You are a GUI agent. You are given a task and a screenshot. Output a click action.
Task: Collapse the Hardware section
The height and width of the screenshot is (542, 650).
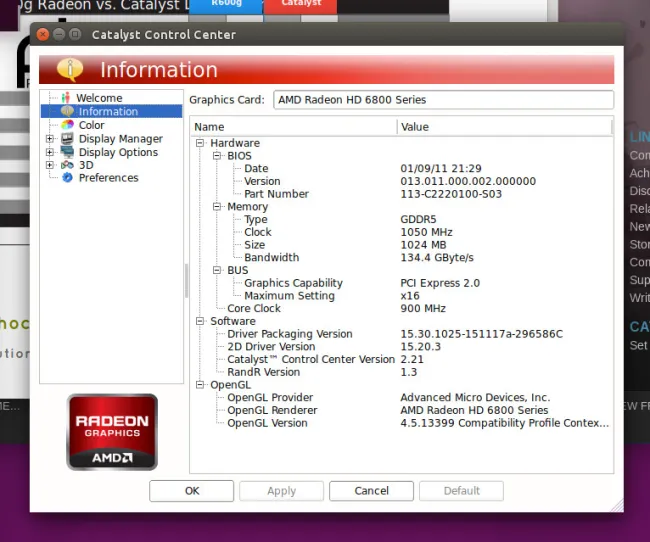(200, 143)
